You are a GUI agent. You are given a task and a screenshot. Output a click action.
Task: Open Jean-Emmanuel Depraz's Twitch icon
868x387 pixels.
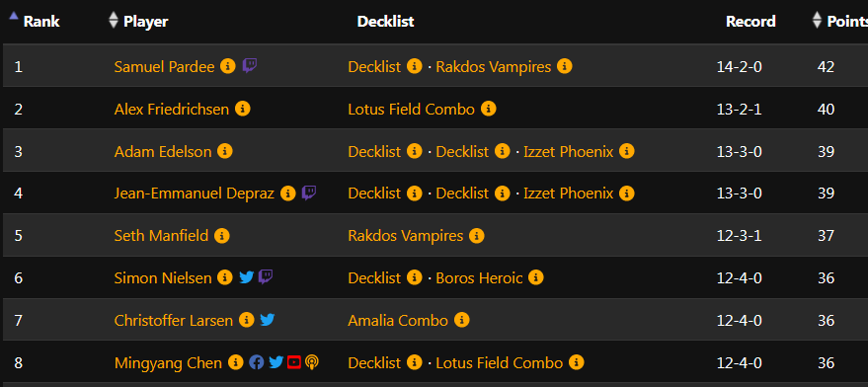(309, 193)
